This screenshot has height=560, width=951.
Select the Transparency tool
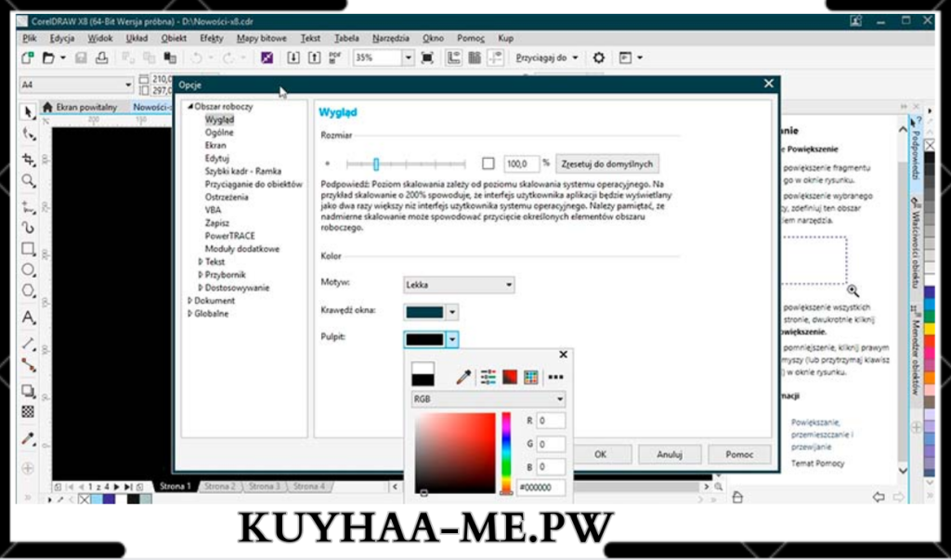pos(28,412)
